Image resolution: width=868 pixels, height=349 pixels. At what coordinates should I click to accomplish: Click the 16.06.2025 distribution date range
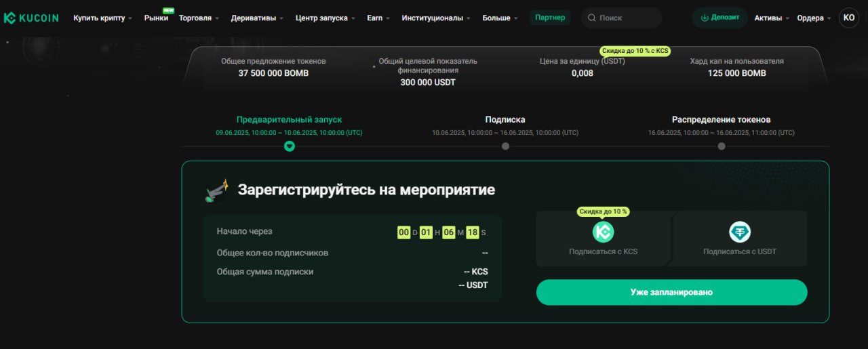click(x=722, y=133)
